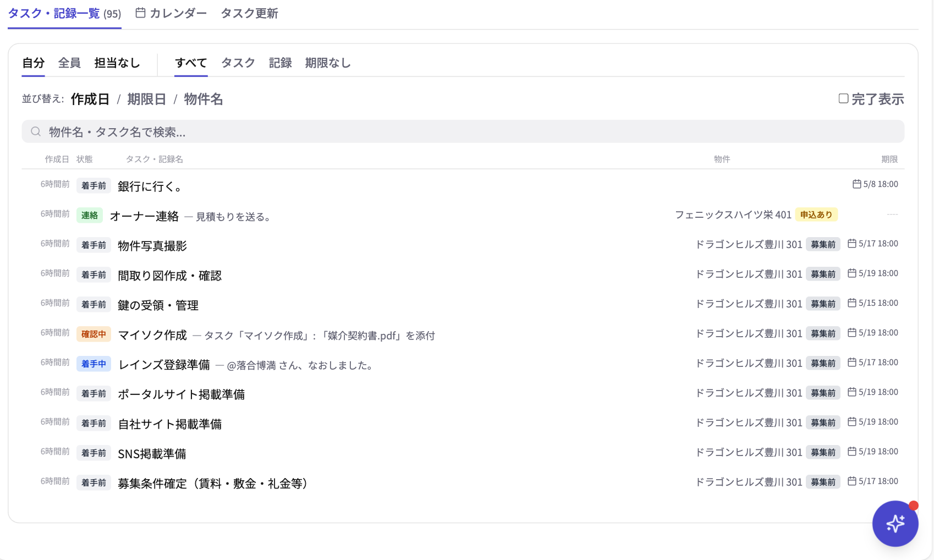Open the 銀行に行く。 task
This screenshot has height=560, width=934.
pos(150,186)
